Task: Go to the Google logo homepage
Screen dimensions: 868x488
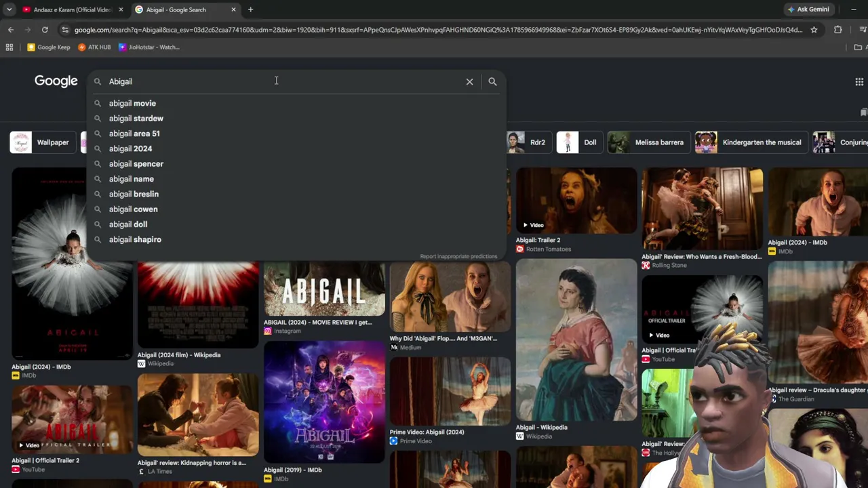Action: tap(56, 81)
